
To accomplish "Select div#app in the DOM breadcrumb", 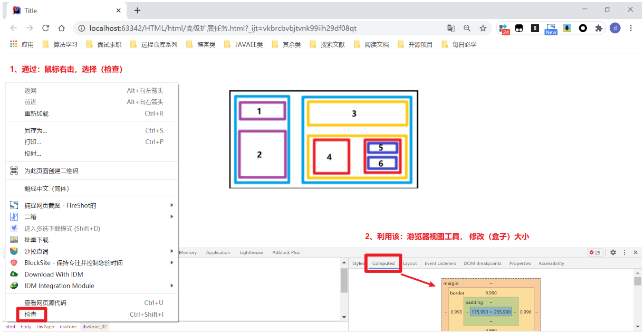I will pyautogui.click(x=45, y=327).
